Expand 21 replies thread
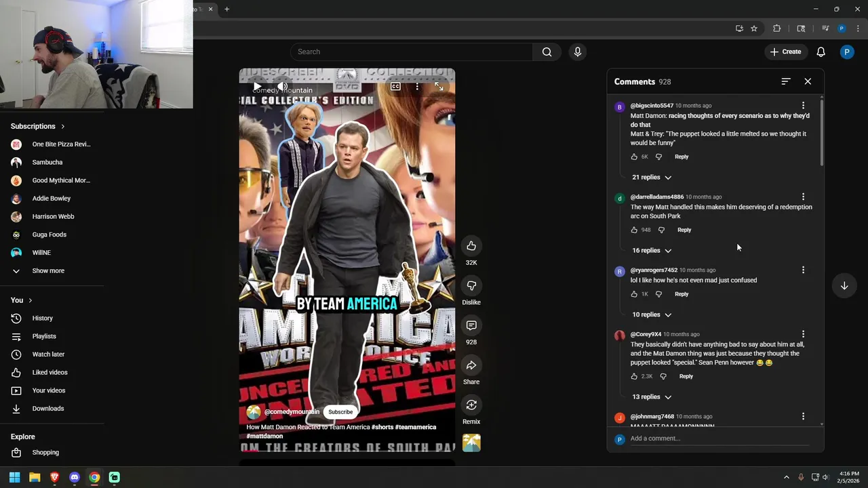Screen dimensions: 868x488 652,177
